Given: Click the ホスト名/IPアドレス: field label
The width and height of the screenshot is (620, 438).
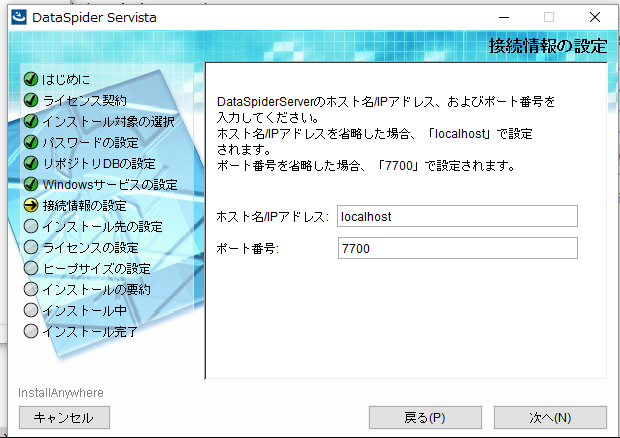Looking at the screenshot, I should 272,217.
